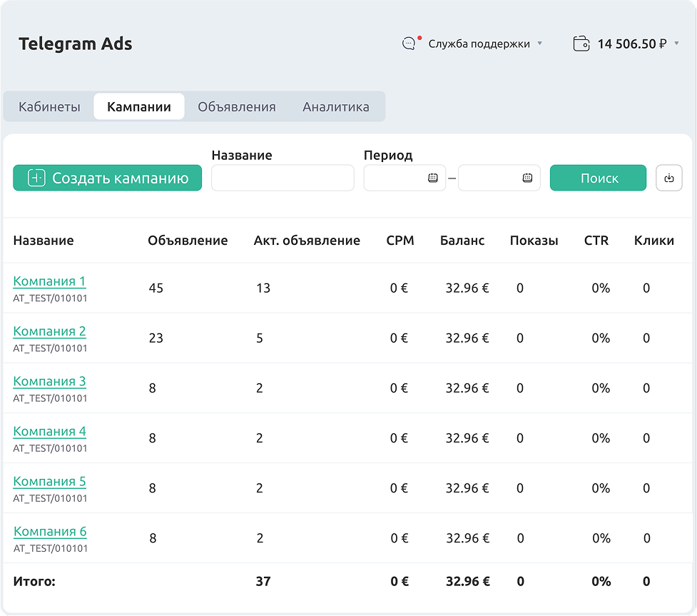Click plus icon in Создать кампанию
697x616 pixels.
point(36,178)
